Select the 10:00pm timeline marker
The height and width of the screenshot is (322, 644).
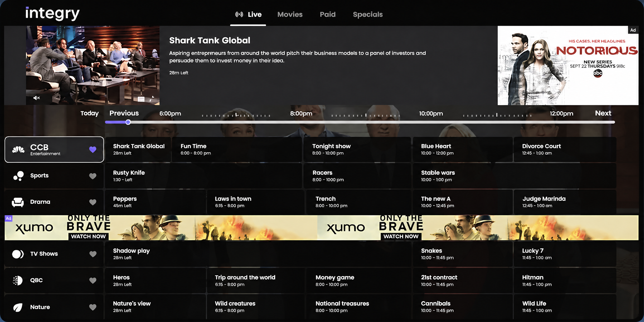click(x=431, y=114)
